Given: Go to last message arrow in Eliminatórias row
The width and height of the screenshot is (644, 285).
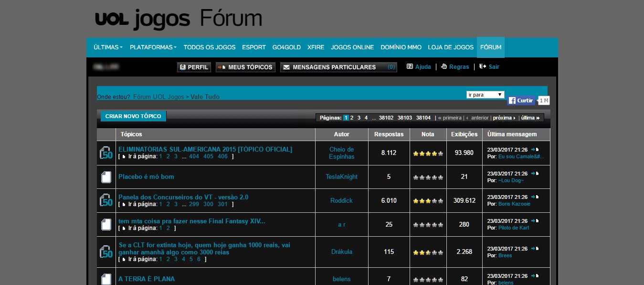Looking at the screenshot, I should 535,150.
